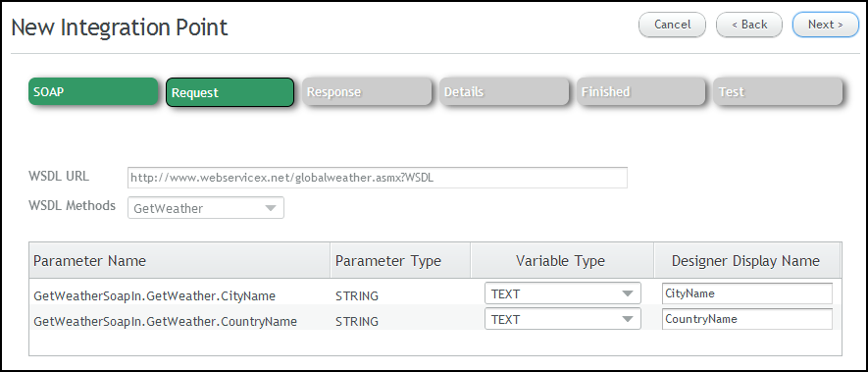Screen dimensions: 868x372
Task: Open the Test step tab
Action: (778, 91)
